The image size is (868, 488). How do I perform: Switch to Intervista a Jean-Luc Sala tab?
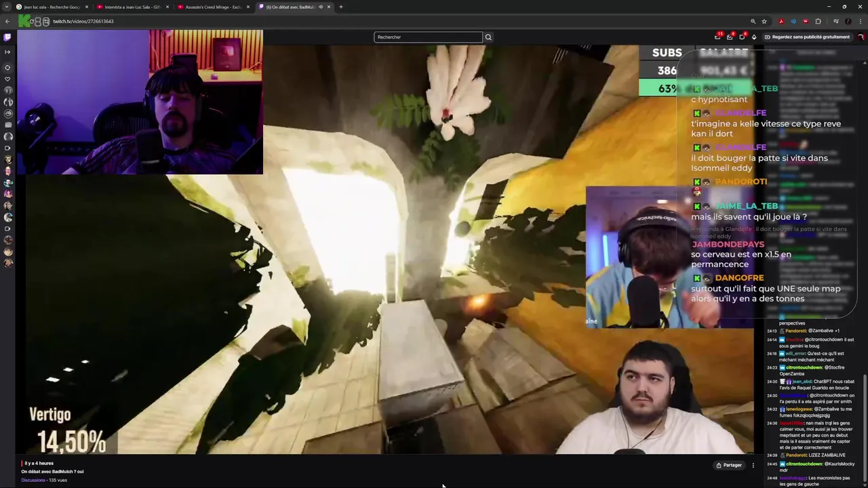pos(132,7)
